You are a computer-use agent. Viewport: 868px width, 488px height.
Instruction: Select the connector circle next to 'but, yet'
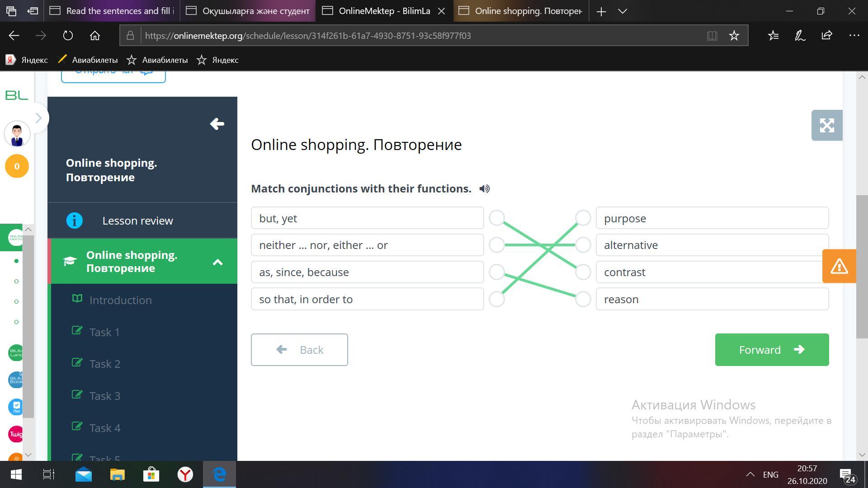[497, 218]
